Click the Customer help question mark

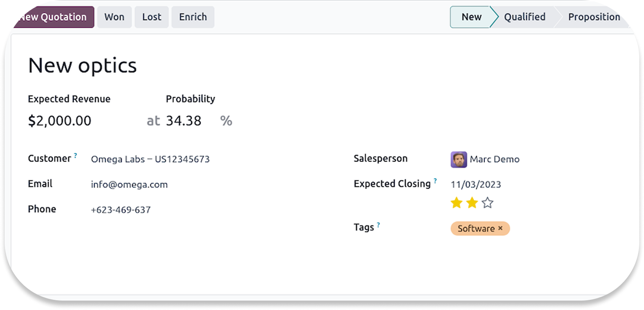coord(76,156)
